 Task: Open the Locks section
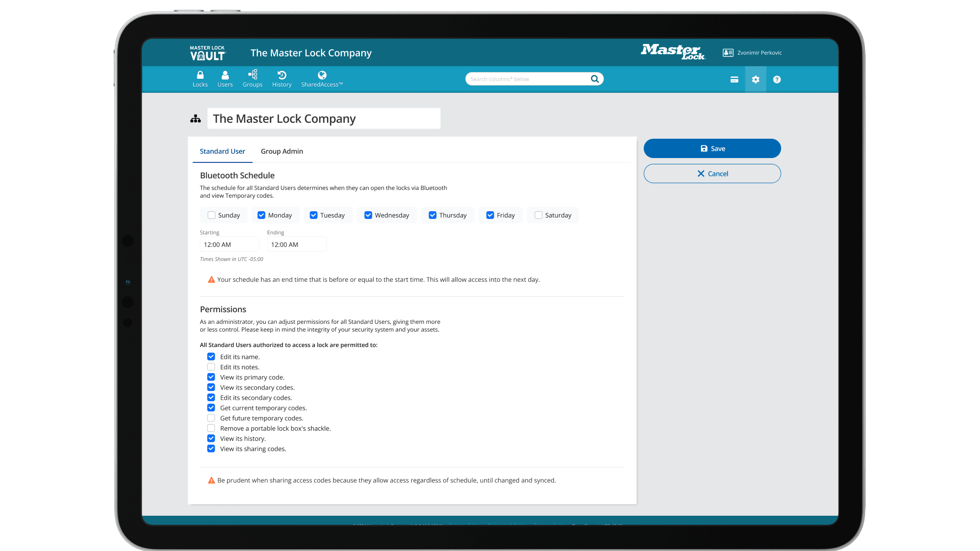(x=200, y=79)
